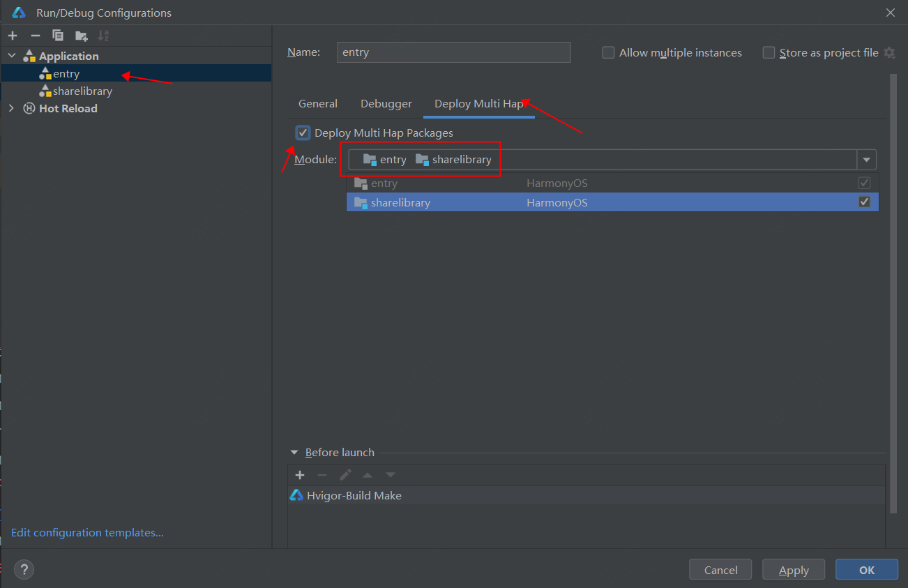Enable Allow multiple instances checkbox
This screenshot has width=908, height=588.
point(609,53)
